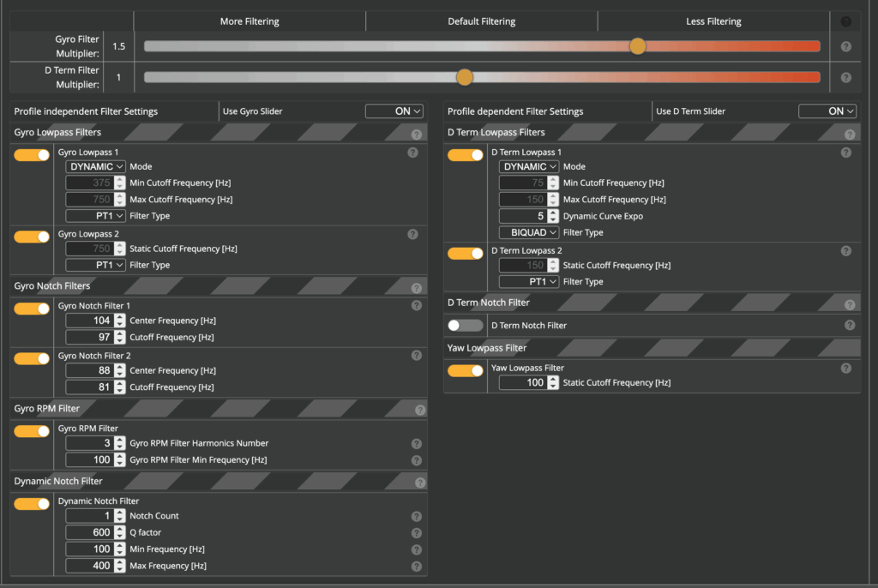Click 'Profile dependent Filter Settings' heading
The width and height of the screenshot is (878, 588).
(515, 111)
